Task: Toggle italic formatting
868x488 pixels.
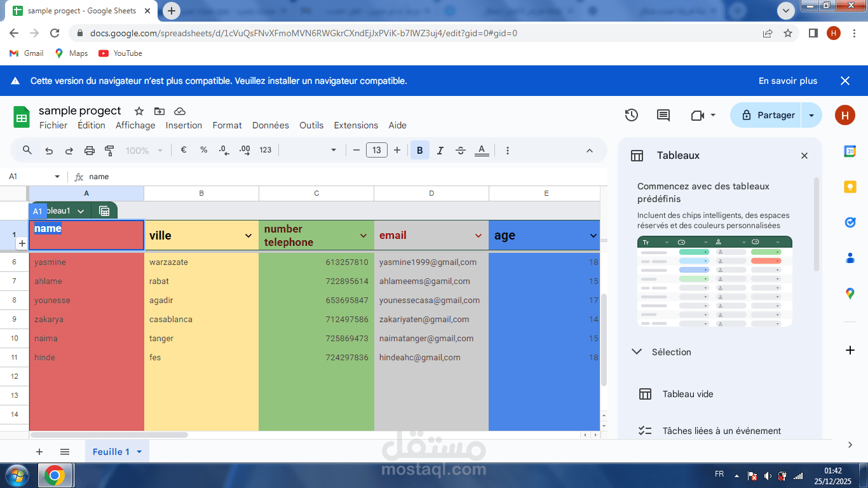Action: (440, 150)
